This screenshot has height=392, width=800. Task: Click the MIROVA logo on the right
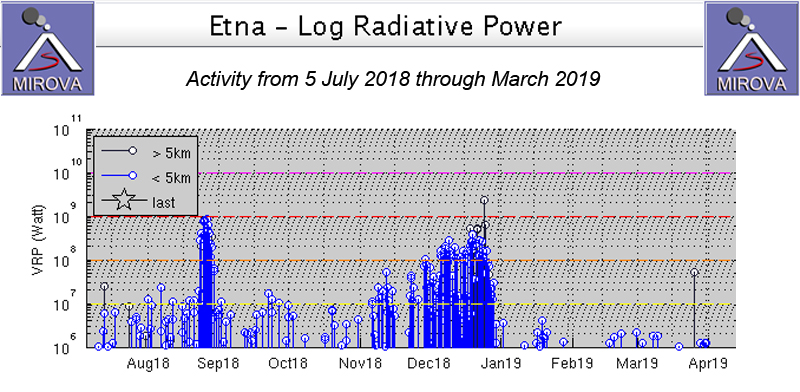click(752, 48)
